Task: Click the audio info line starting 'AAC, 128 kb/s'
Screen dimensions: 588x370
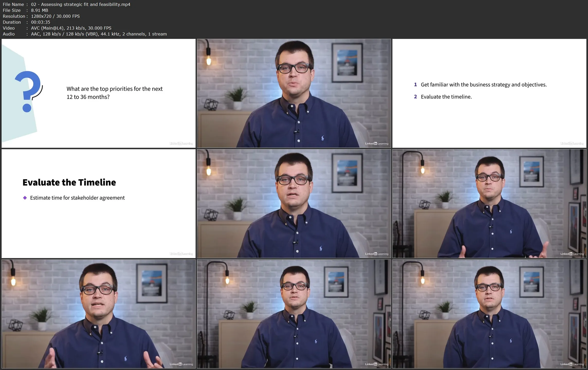Action: [99, 34]
